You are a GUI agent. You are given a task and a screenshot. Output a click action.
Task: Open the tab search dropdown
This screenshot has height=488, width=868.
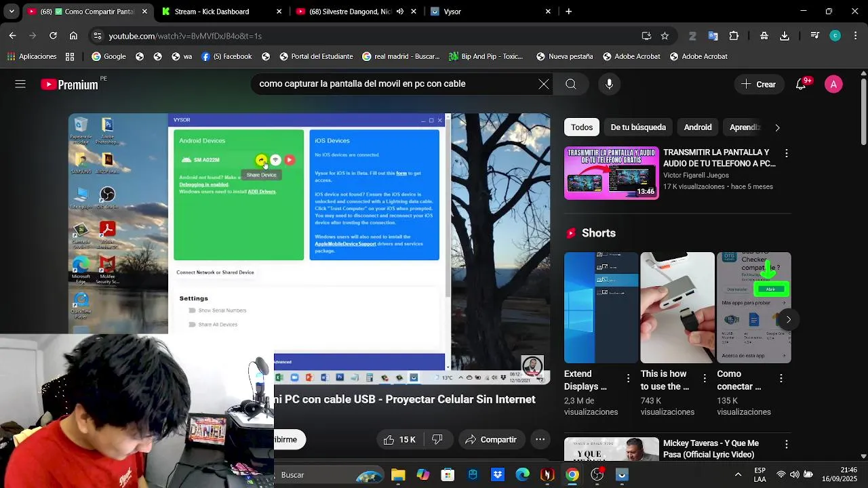click(x=11, y=12)
